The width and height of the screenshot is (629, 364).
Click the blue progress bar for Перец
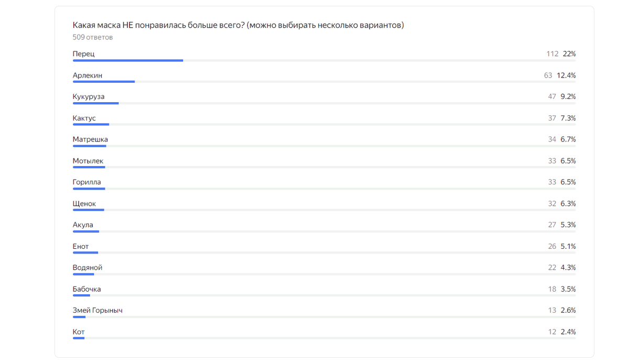[128, 61]
